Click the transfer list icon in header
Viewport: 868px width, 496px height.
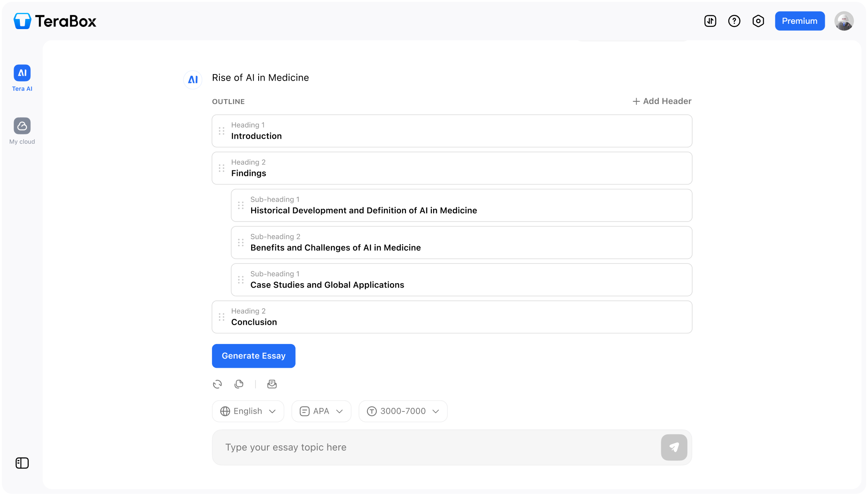coord(710,21)
